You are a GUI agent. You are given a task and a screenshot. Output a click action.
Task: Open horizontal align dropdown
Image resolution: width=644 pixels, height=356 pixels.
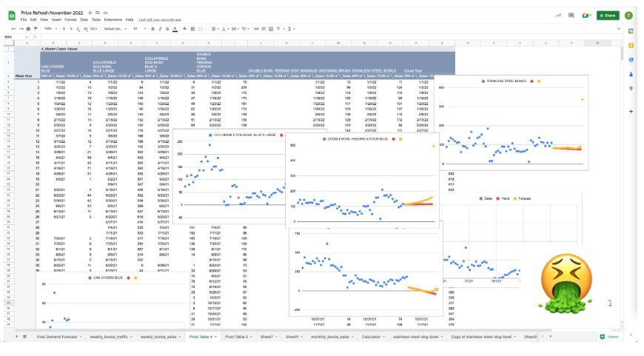tap(215, 29)
